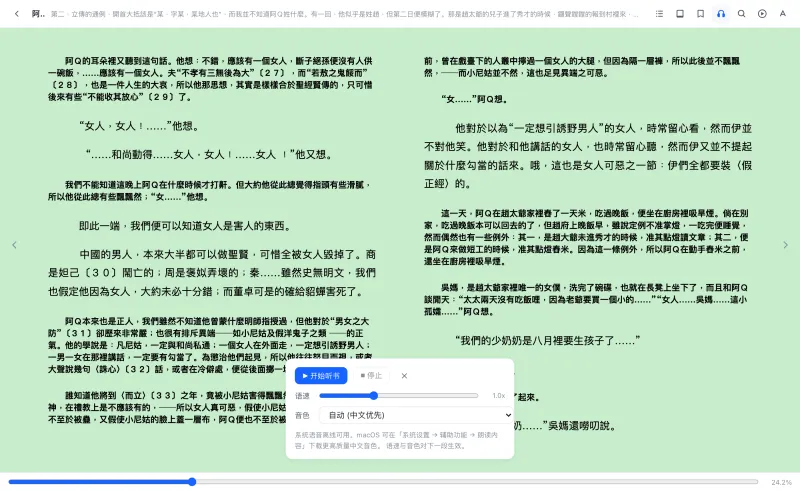The width and height of the screenshot is (800, 491).
Task: Toggle the headphones audiobook icon
Action: pos(721,14)
